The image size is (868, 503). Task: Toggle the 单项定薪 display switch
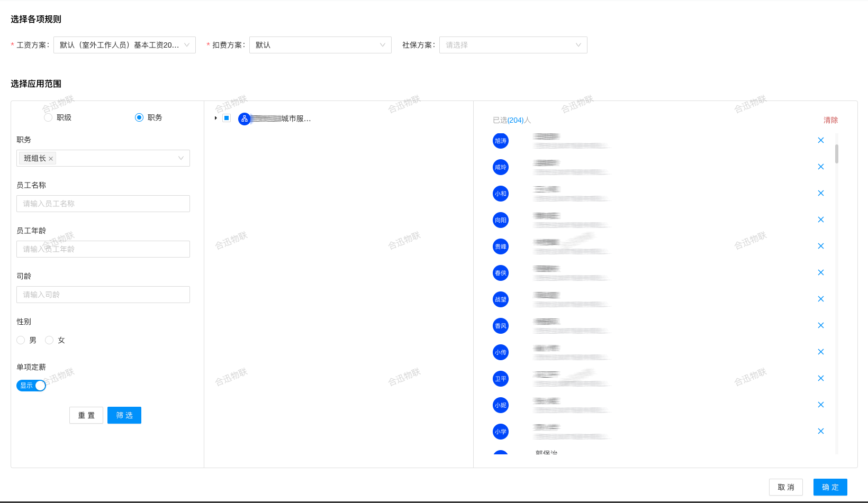[x=31, y=386]
